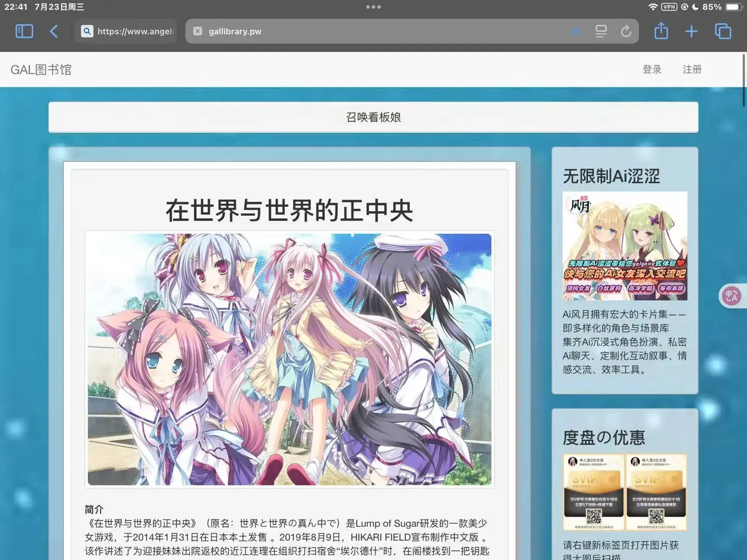
Task: Click the 度盘の优惠 heading
Action: 604,438
